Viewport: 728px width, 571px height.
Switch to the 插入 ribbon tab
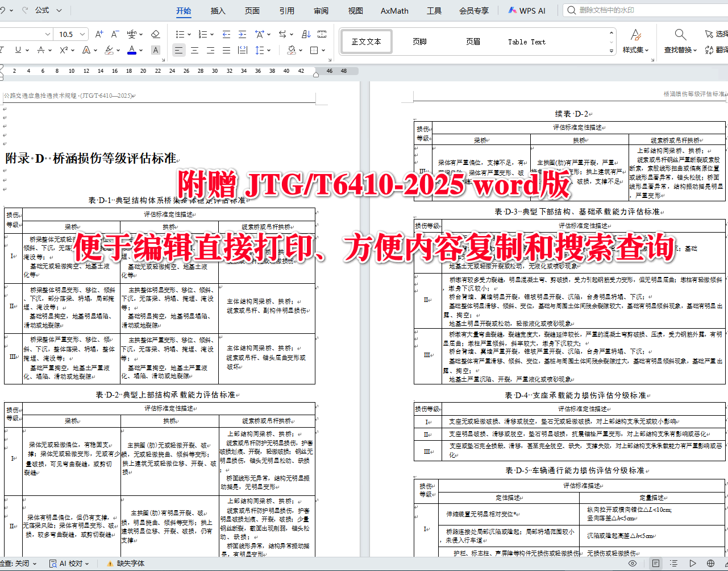tap(218, 10)
